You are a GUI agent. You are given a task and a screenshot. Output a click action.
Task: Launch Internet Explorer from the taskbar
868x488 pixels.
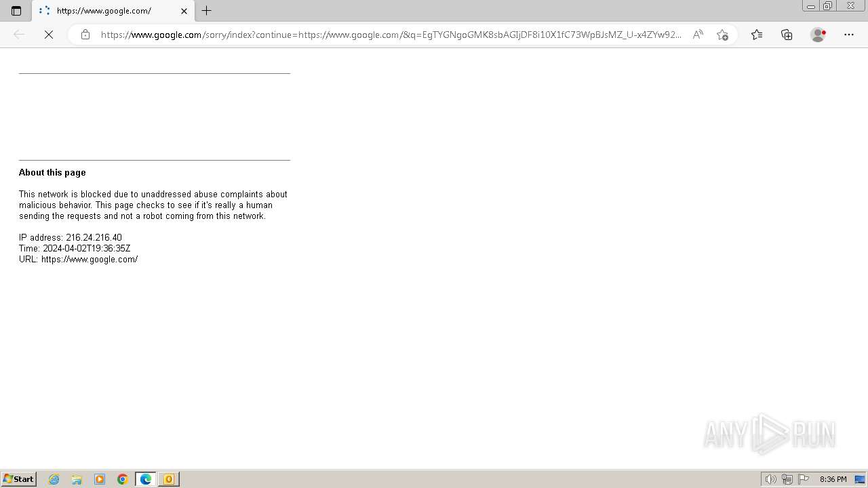pos(54,479)
